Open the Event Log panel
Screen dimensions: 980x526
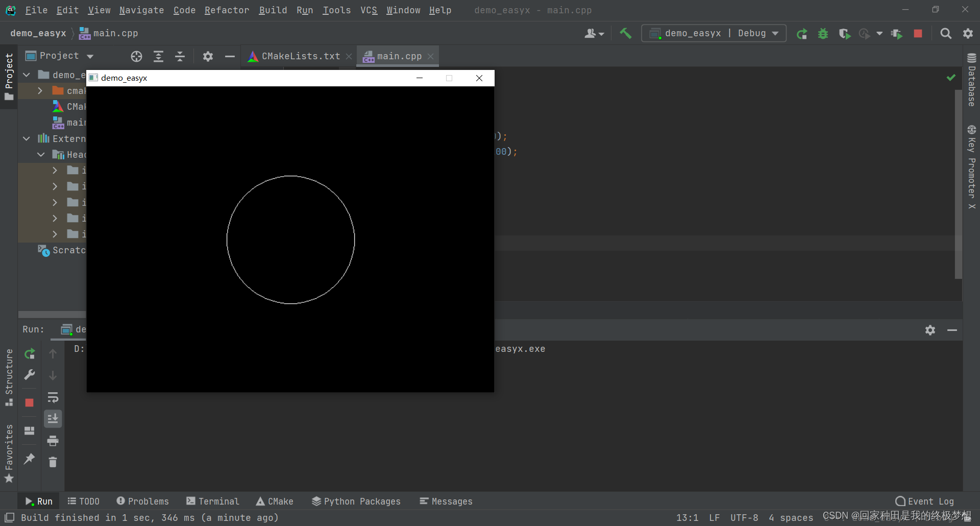tap(924, 501)
